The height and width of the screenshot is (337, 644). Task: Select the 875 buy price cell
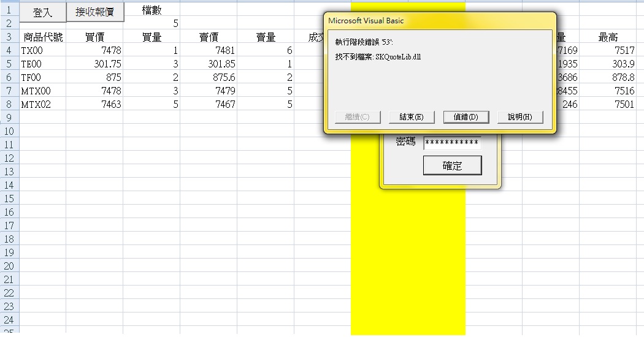(x=94, y=78)
